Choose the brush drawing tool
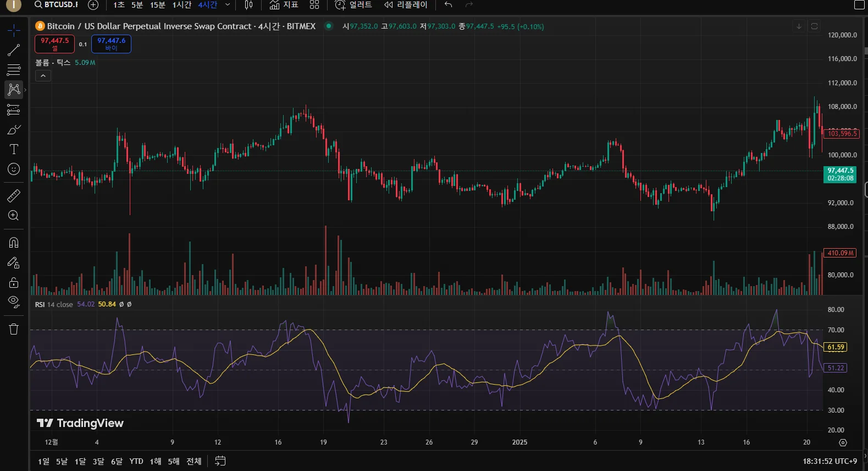This screenshot has height=471, width=868. pyautogui.click(x=14, y=129)
